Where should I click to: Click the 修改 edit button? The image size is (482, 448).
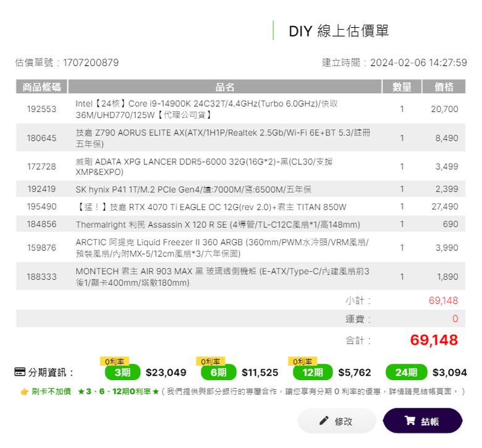tap(337, 421)
